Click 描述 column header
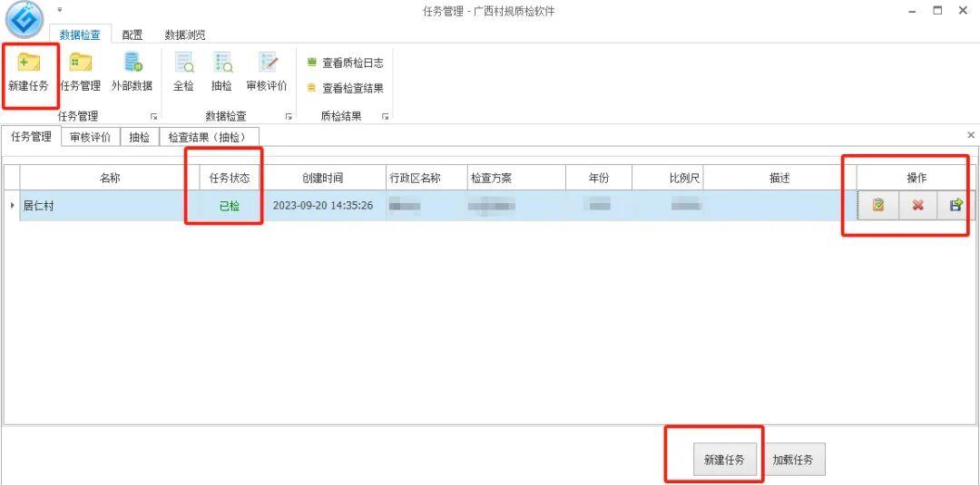This screenshot has width=980, height=485. (780, 178)
